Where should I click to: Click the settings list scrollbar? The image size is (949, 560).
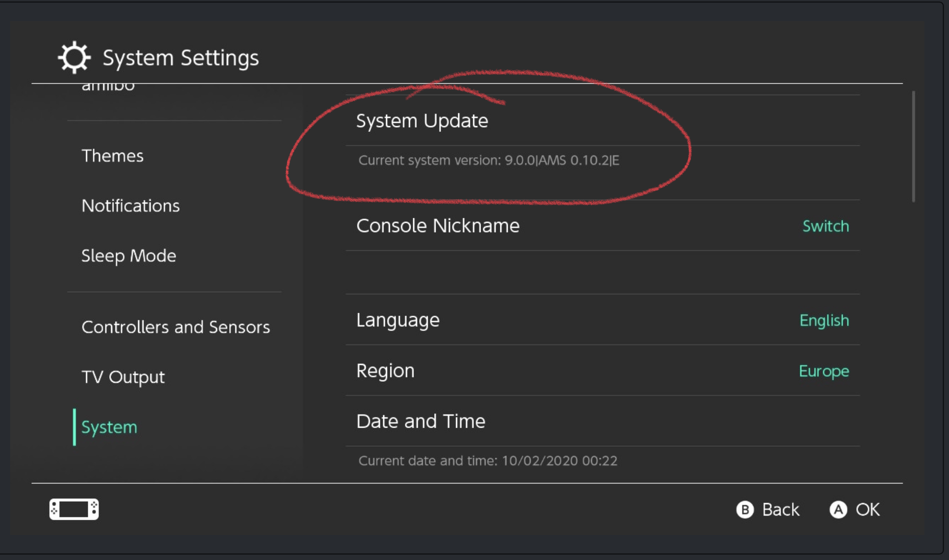[913, 146]
